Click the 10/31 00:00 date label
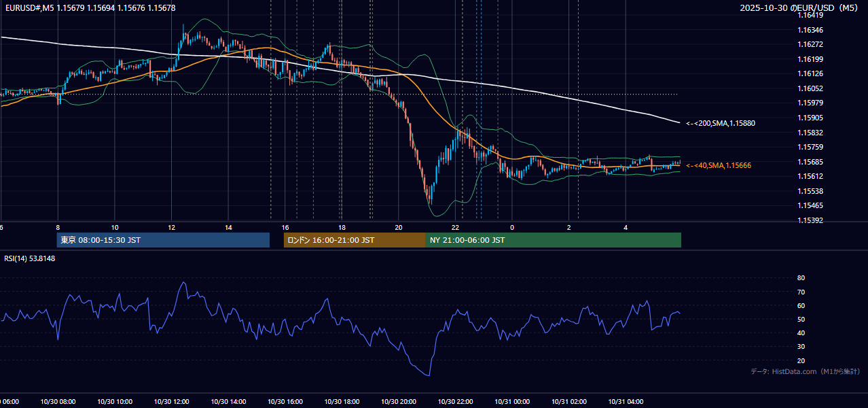Screen dimensions: 868x408 pos(512,402)
